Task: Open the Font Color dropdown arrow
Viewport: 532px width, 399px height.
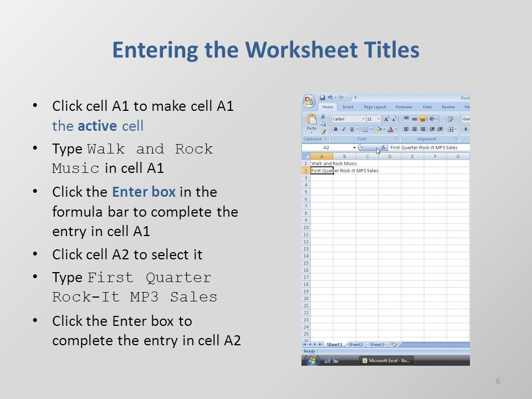Action: [396, 129]
